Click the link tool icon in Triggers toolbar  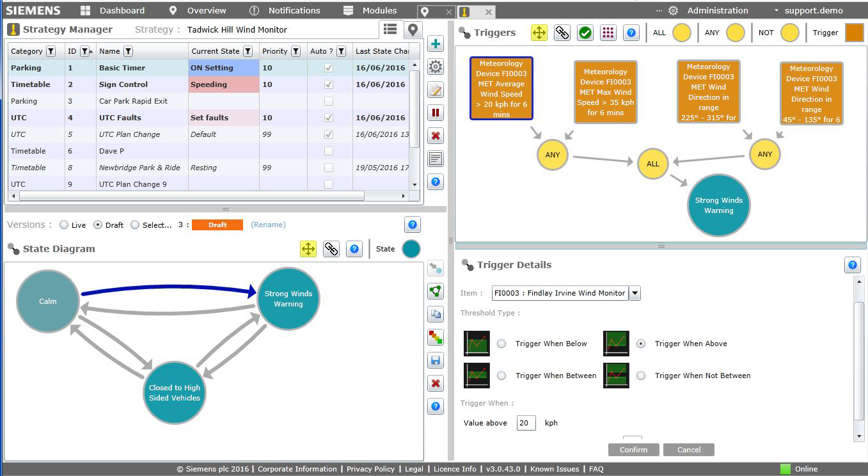pos(562,33)
